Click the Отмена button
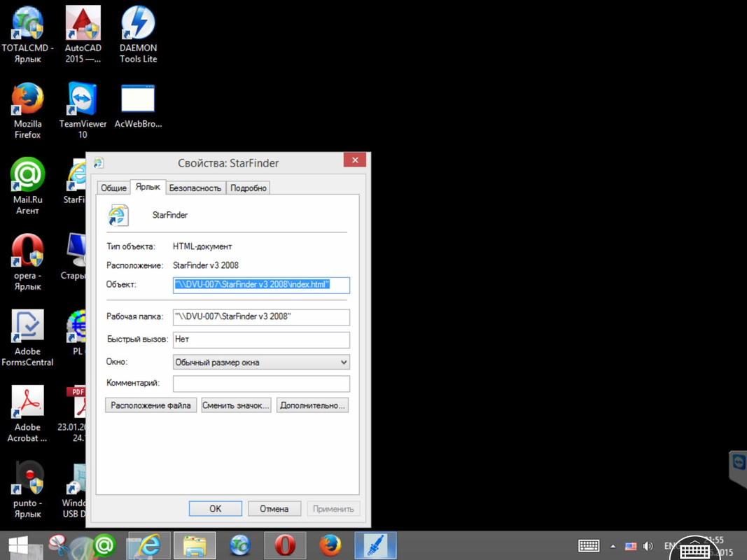The height and width of the screenshot is (560, 747). pos(274,509)
